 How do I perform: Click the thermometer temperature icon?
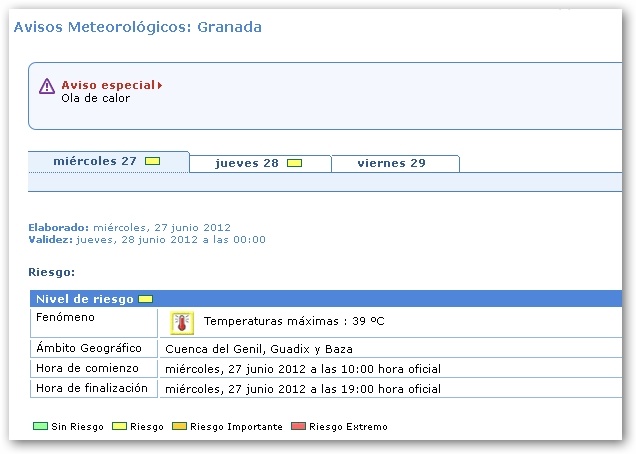pyautogui.click(x=181, y=322)
